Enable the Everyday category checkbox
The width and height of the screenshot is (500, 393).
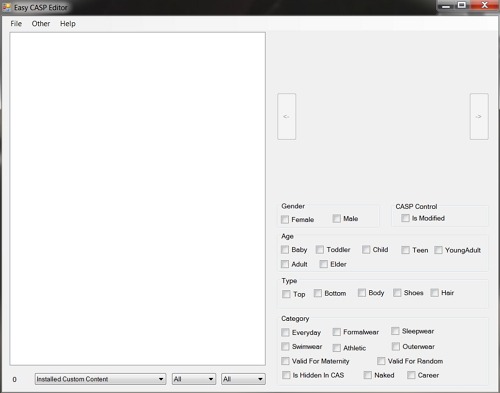point(285,332)
